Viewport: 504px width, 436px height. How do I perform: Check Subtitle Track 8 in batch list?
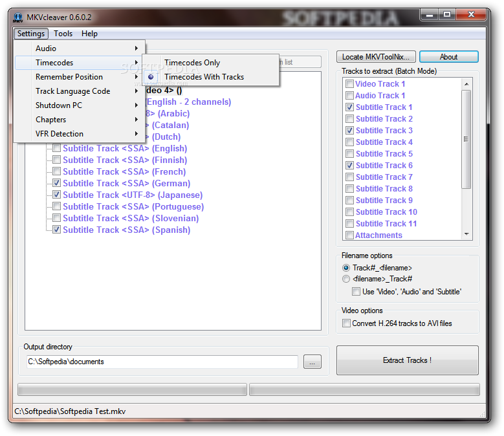(350, 189)
